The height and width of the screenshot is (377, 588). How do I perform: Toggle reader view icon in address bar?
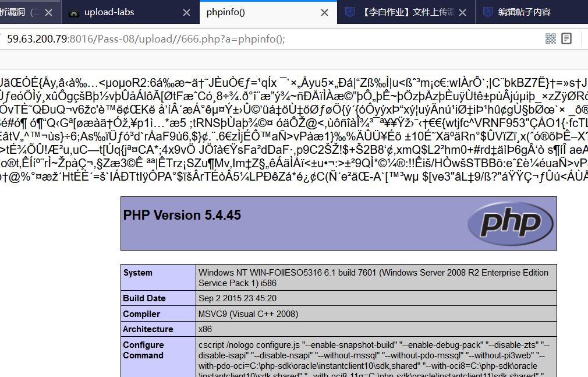[x=566, y=38]
